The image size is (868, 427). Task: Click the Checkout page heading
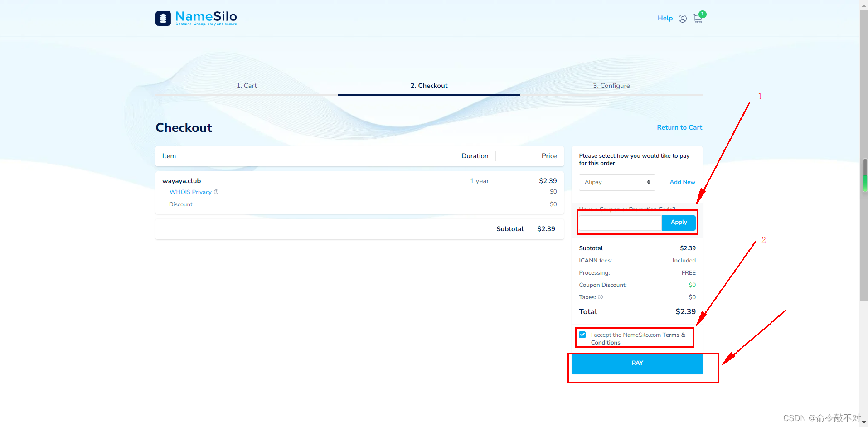[184, 128]
